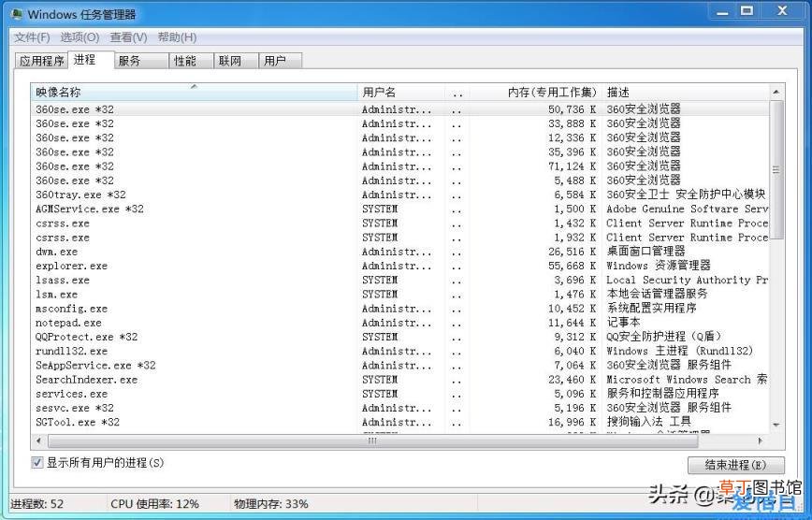Click the 本地会话管理器服务 description

[657, 294]
